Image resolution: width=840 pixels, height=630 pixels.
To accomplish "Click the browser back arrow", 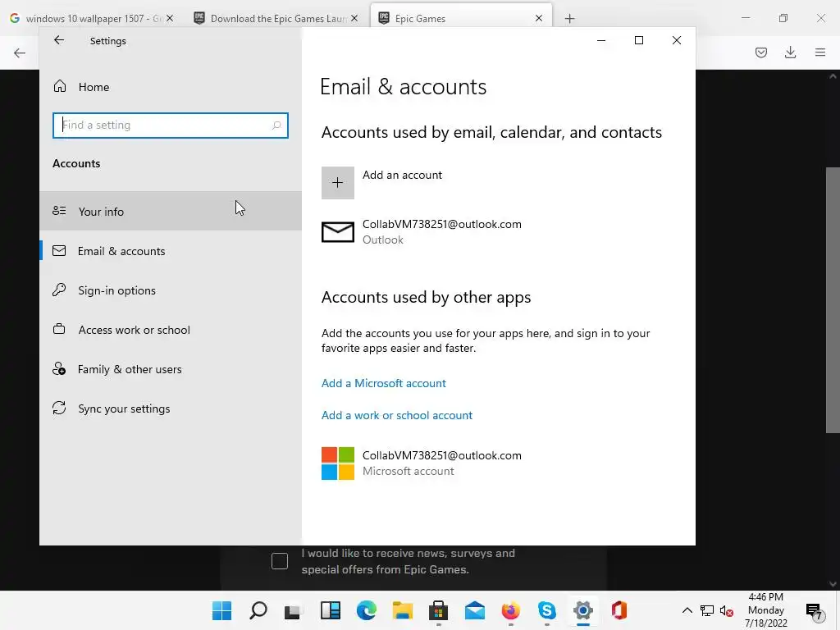I will click(20, 52).
